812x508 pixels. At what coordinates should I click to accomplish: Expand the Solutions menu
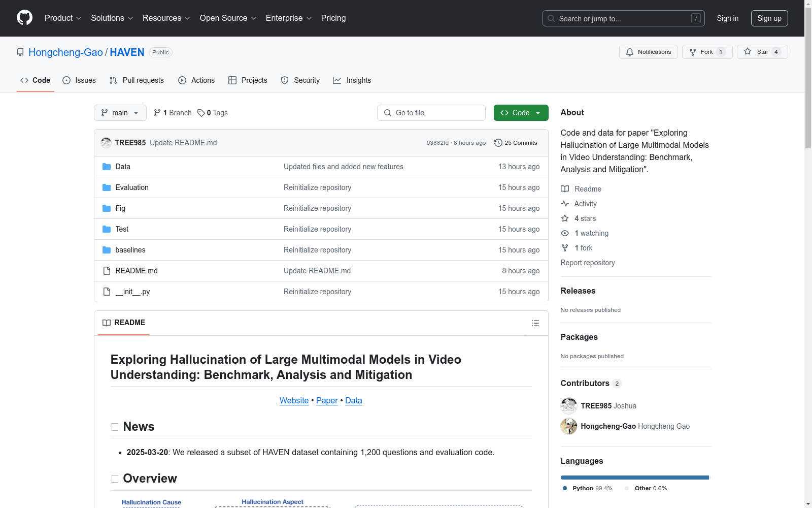[x=112, y=18]
